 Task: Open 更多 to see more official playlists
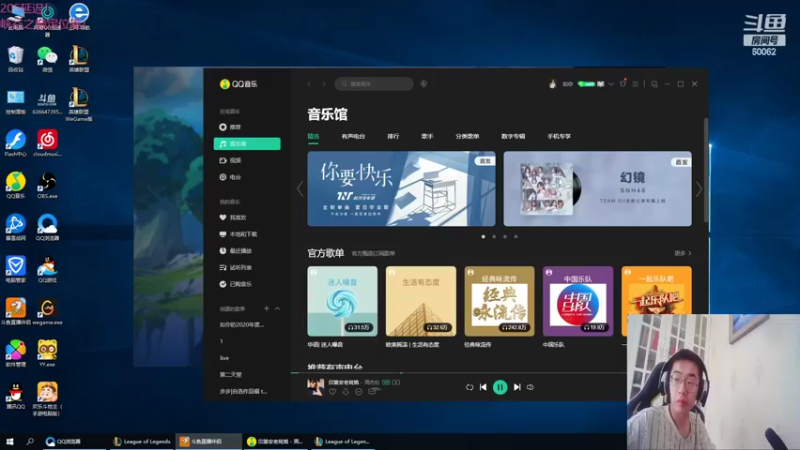tap(683, 253)
